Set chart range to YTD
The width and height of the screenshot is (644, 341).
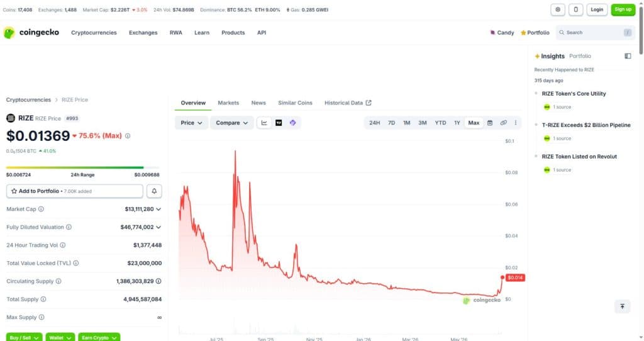click(440, 123)
